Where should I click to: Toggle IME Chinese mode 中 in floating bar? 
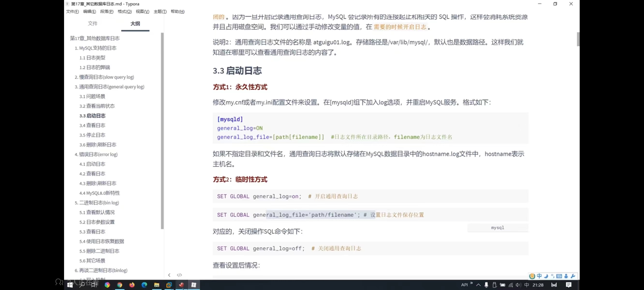pyautogui.click(x=539, y=276)
